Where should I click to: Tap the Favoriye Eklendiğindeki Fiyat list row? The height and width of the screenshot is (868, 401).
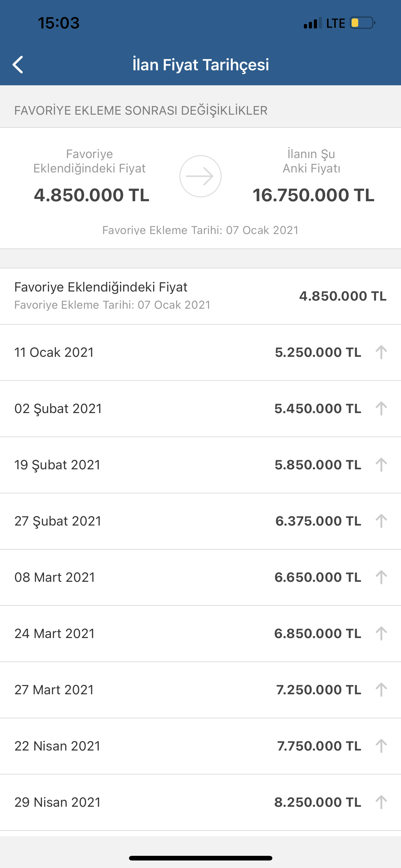point(200,297)
